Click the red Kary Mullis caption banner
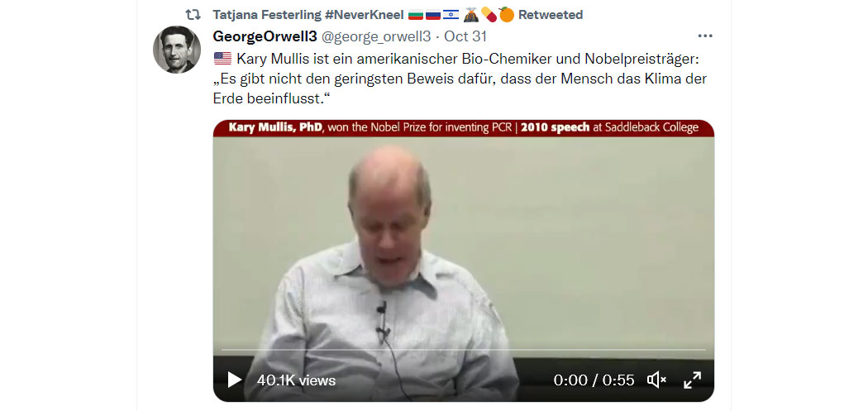 click(463, 128)
